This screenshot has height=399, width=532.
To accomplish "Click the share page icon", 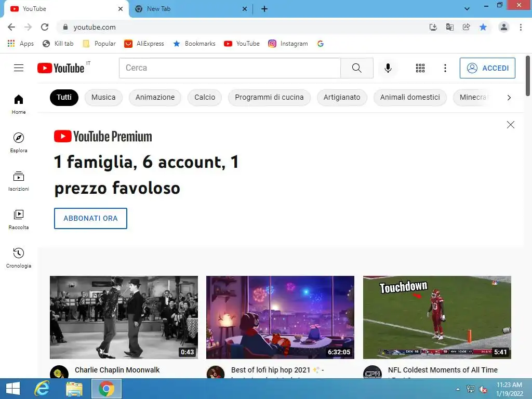I will click(466, 27).
